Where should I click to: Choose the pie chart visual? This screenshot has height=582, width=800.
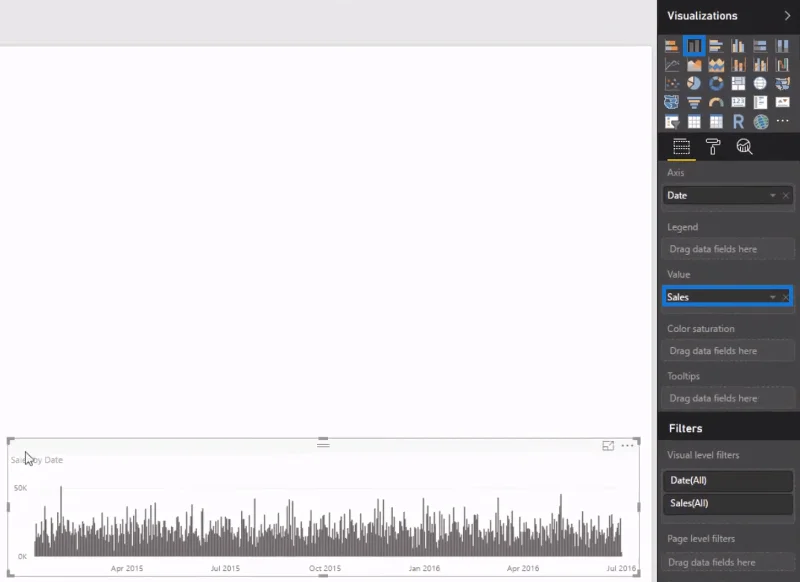(694, 83)
